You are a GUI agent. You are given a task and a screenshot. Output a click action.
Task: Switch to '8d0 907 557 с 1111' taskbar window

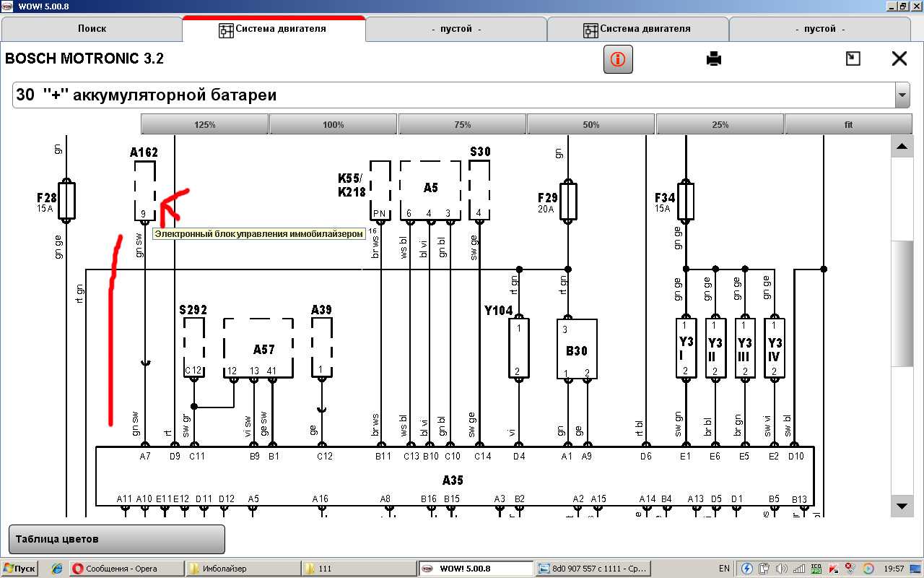591,569
